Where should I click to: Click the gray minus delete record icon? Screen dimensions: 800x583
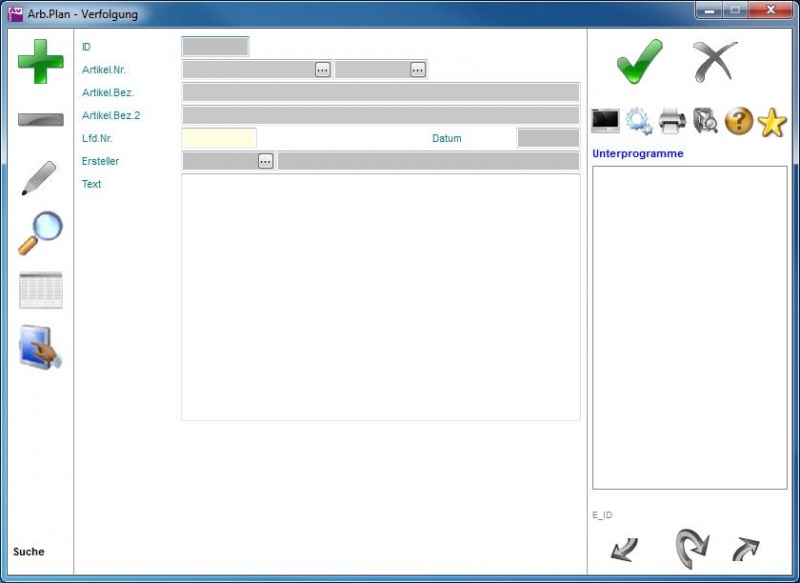point(40,120)
